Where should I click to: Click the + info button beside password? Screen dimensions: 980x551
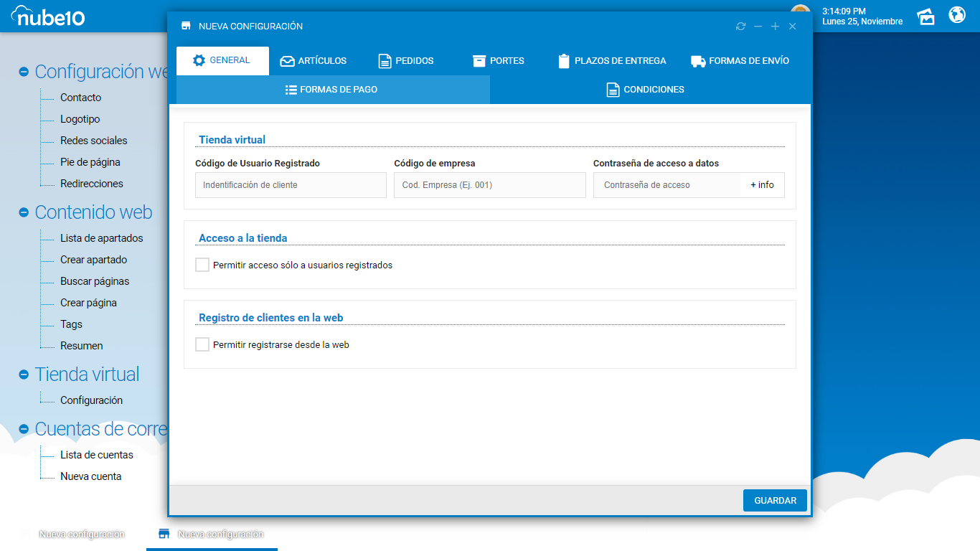[x=762, y=185]
